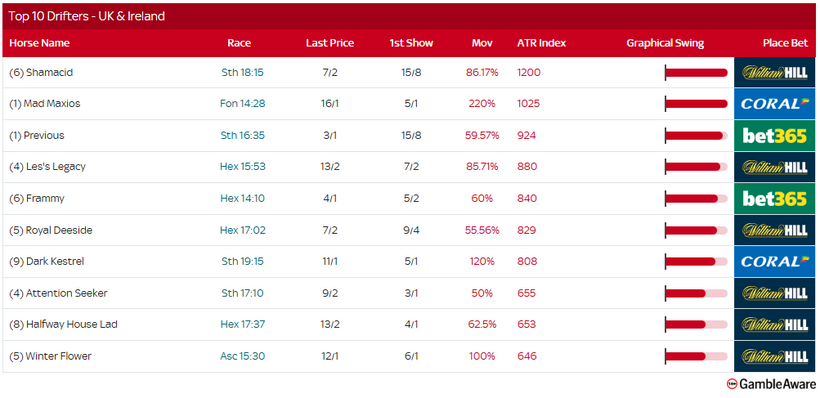Open the Asc 15:30 race link
820x398 pixels.
[242, 356]
